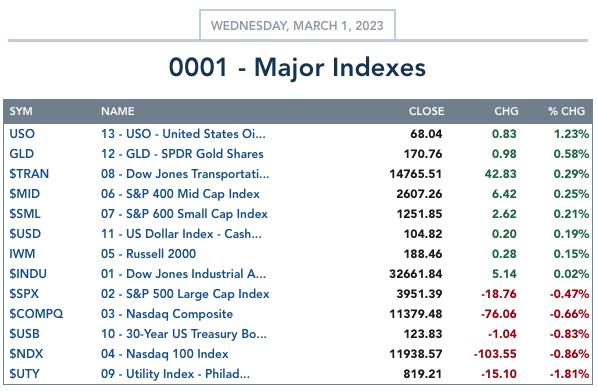The height and width of the screenshot is (391, 597).
Task: Sort by CHG column header
Action: coord(506,111)
